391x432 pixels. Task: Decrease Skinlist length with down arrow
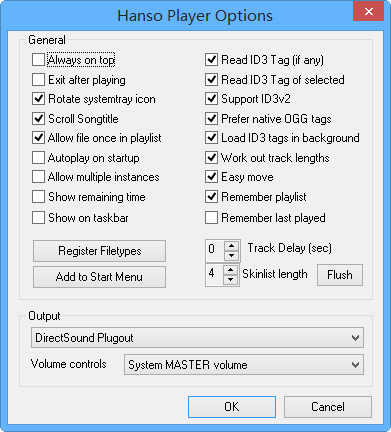tap(231, 280)
